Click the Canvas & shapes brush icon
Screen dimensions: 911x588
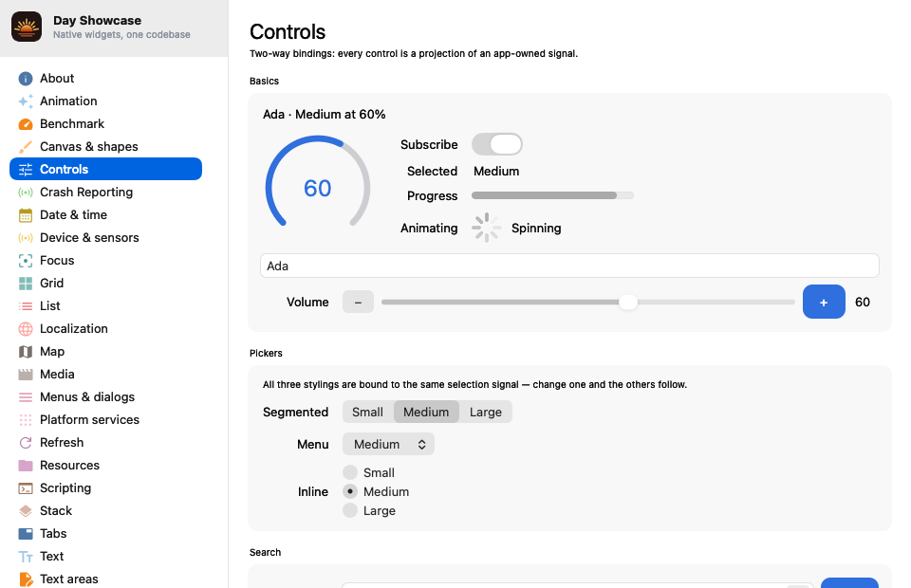coord(26,147)
